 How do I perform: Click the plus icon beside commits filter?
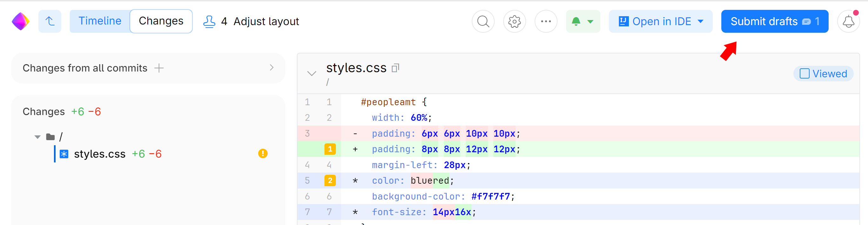[x=159, y=68]
